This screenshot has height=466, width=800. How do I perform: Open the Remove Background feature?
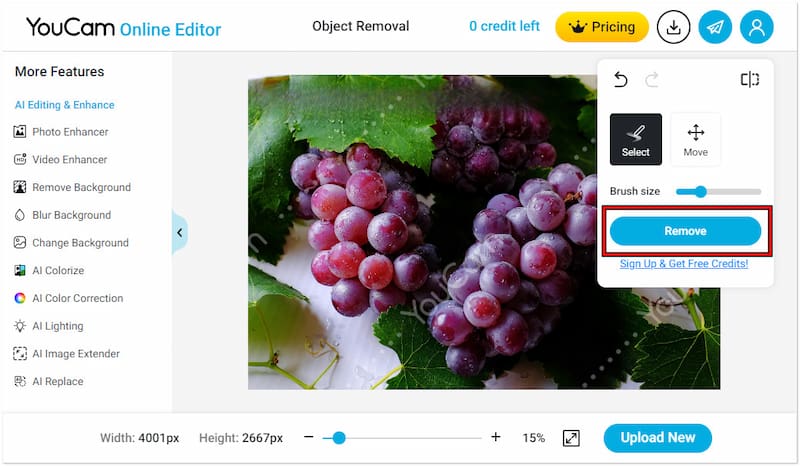[x=81, y=187]
